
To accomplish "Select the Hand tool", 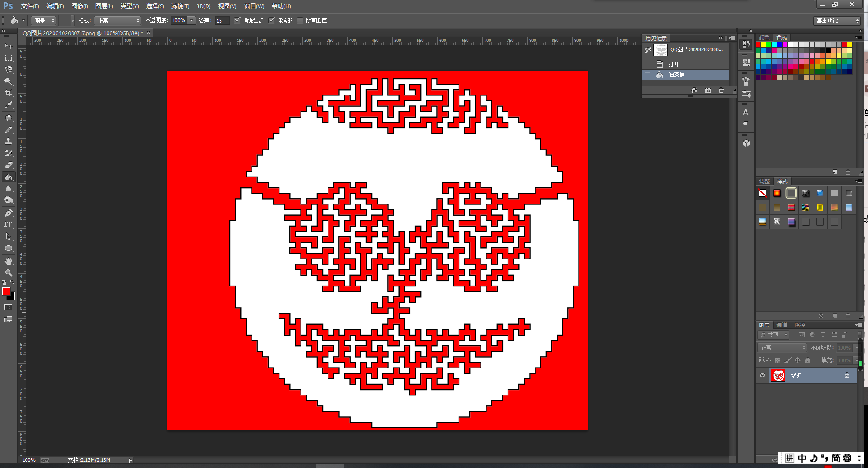I will click(x=9, y=261).
